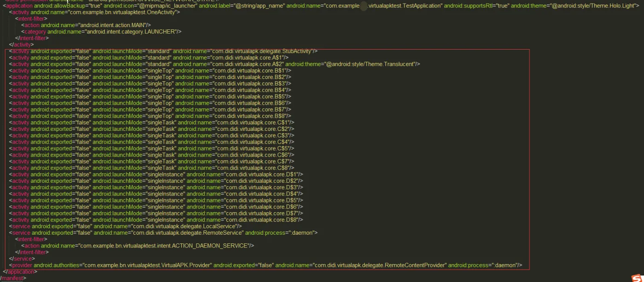Image resolution: width=644 pixels, height=282 pixels.
Task: Click the closing application tag
Action: coord(18,271)
